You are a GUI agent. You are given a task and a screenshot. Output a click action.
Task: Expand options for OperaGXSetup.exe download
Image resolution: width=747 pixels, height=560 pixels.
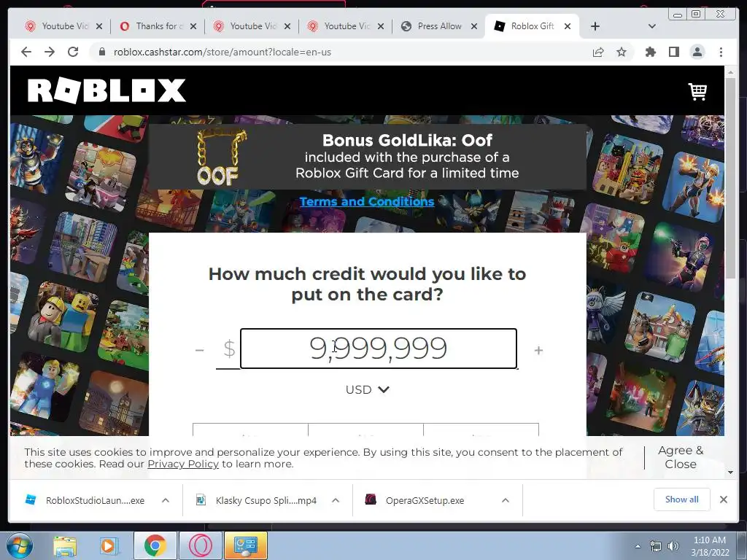click(506, 500)
